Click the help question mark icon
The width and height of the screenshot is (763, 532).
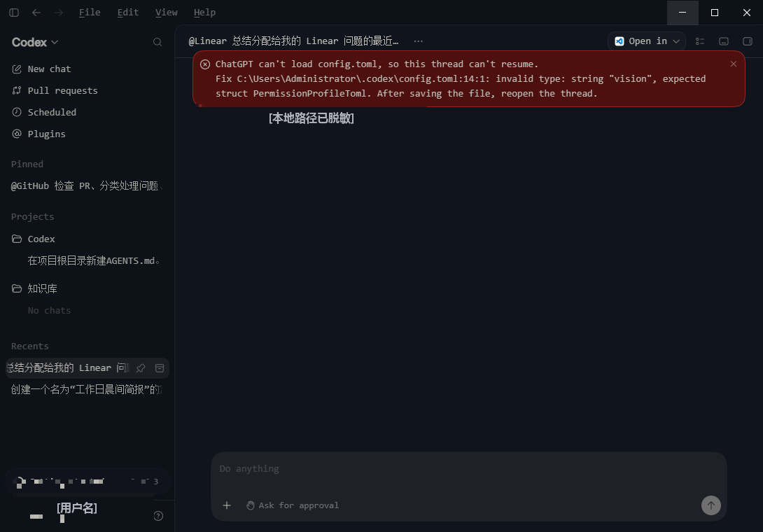pos(158,516)
